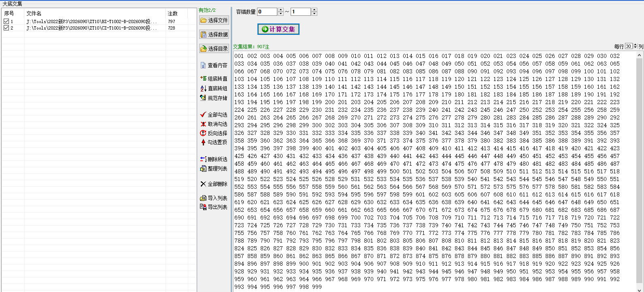Click the 有效2/2 status text
The height and width of the screenshot is (292, 644).
click(x=207, y=10)
